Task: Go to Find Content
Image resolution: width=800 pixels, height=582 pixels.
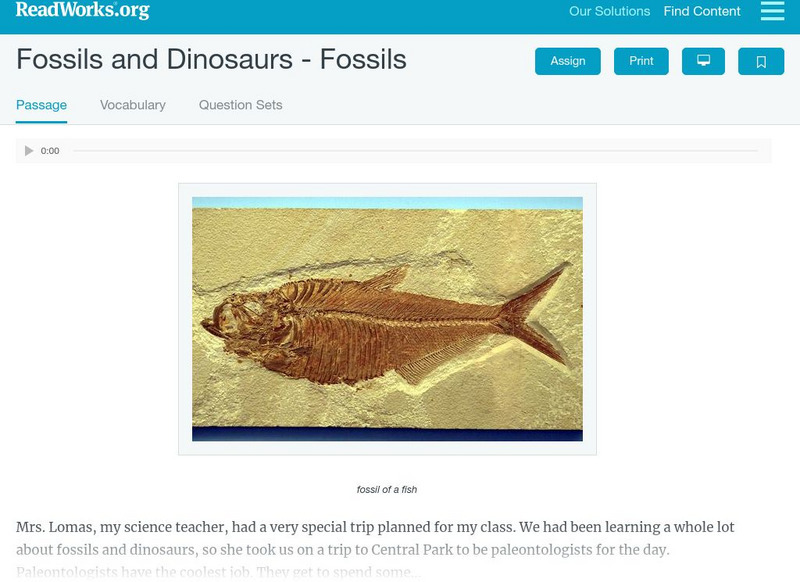Action: coord(702,12)
